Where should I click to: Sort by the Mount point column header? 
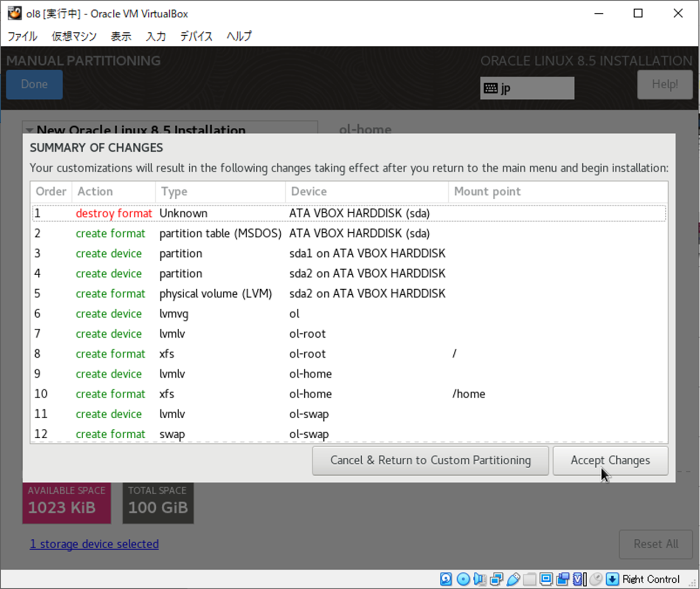tap(558, 191)
